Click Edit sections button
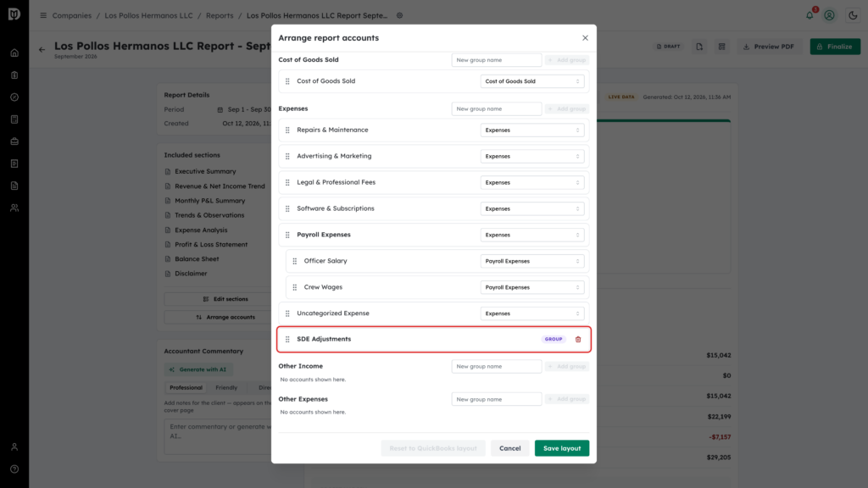 pyautogui.click(x=225, y=299)
